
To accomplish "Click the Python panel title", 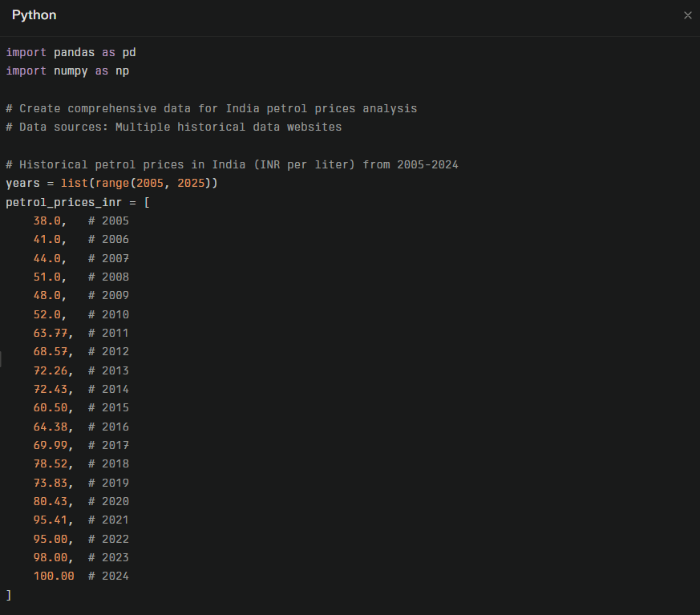I will click(x=34, y=16).
